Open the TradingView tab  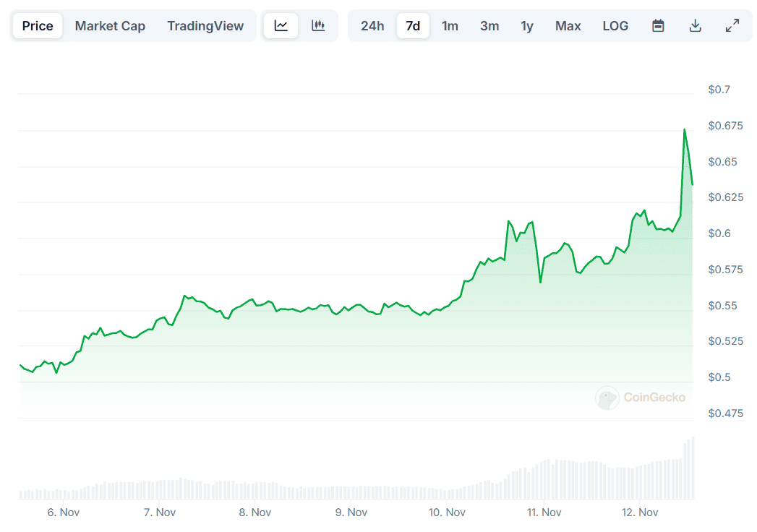click(x=205, y=26)
